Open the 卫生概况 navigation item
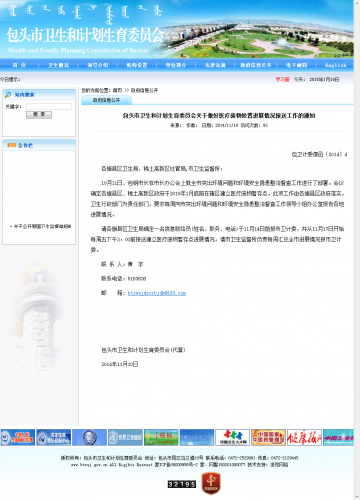 pyautogui.click(x=58, y=65)
